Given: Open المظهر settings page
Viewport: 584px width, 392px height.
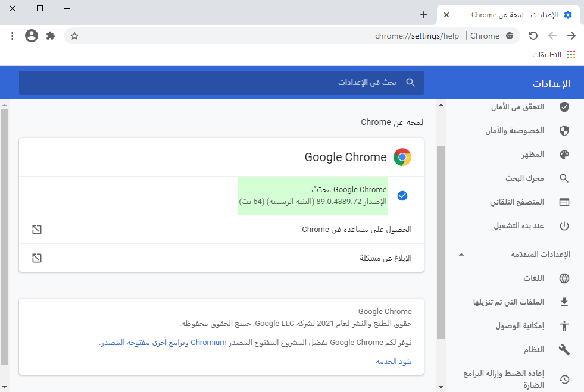Looking at the screenshot, I should (533, 155).
